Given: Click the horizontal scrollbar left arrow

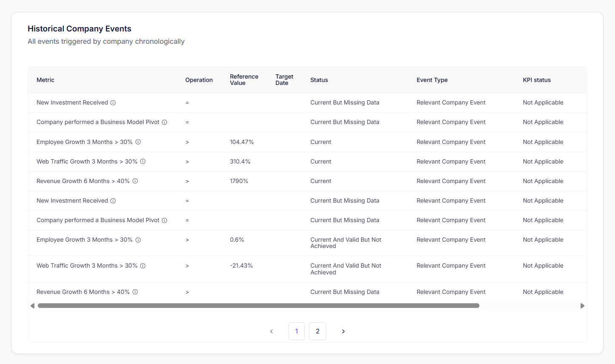Looking at the screenshot, I should [32, 306].
